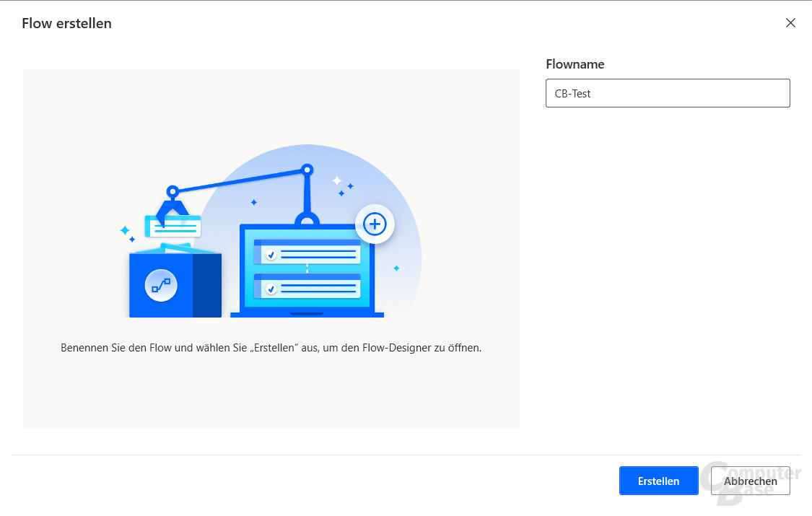
Task: Close the Flow erstellen dialog
Action: (790, 23)
